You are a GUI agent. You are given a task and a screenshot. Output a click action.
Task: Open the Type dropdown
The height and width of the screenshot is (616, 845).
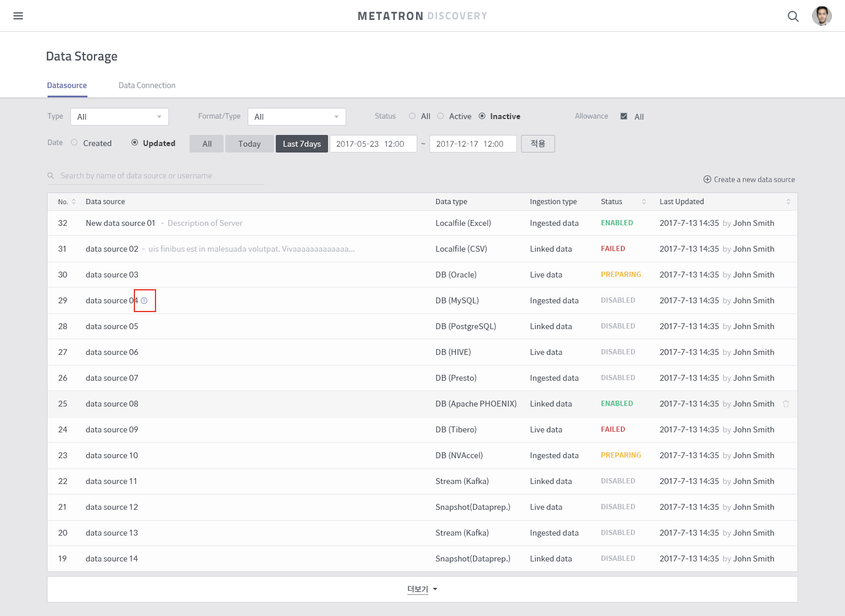point(120,117)
